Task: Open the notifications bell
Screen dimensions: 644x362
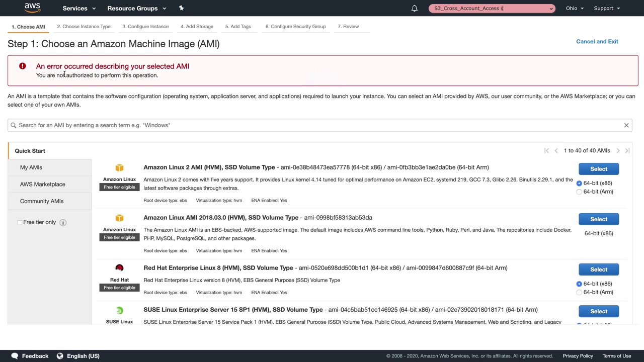Action: pos(414,8)
